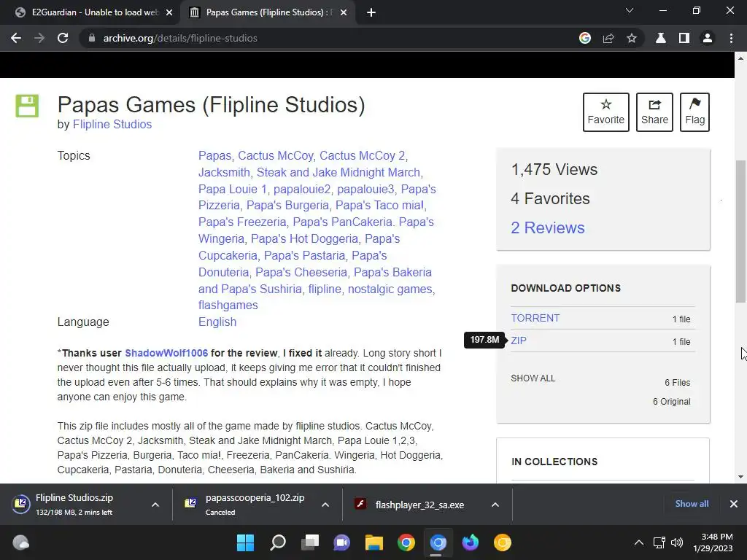
Task: Click the active blue Chrome taskbar icon
Action: click(x=438, y=542)
